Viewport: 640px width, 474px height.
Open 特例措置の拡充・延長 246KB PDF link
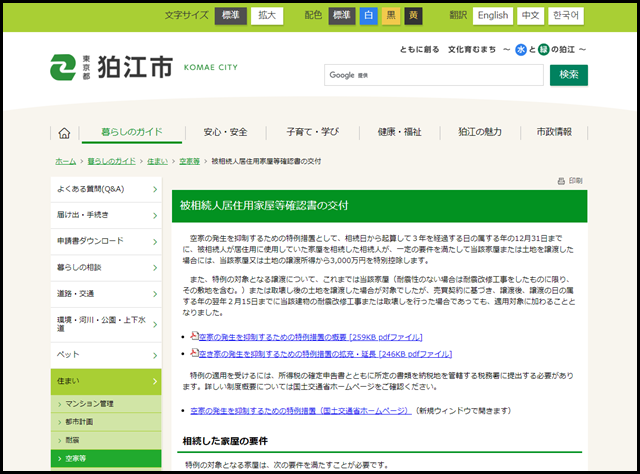tap(325, 354)
